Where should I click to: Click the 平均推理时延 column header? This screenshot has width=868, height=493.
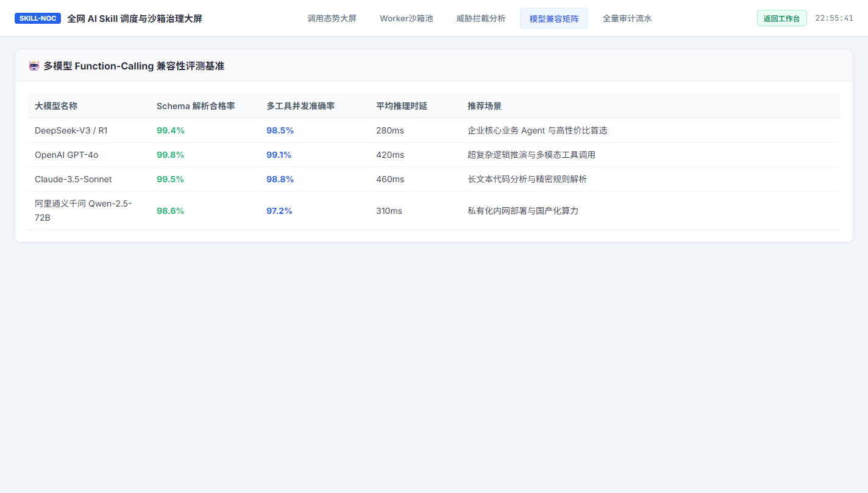pyautogui.click(x=402, y=106)
